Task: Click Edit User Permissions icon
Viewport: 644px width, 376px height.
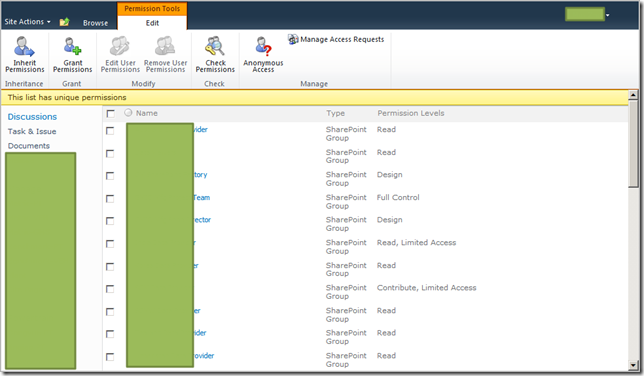Action: pos(120,46)
